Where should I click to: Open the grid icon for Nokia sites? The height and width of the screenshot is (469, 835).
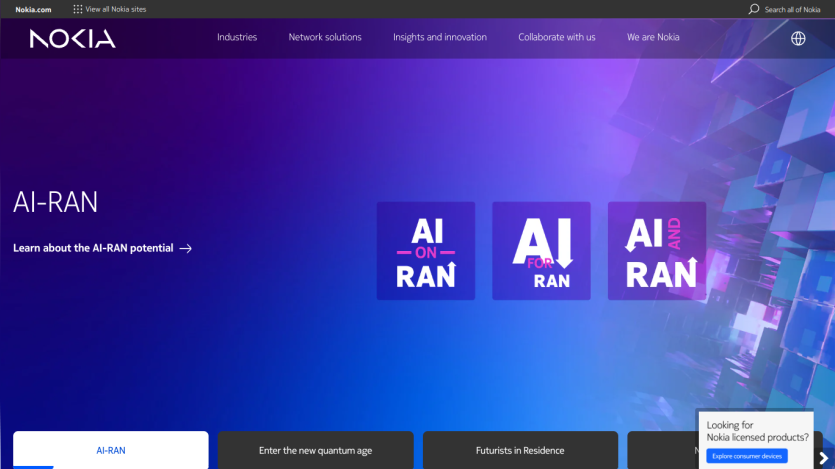click(x=78, y=9)
